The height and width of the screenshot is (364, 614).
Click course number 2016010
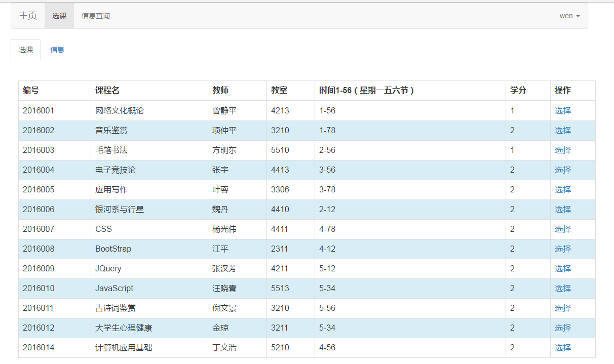(39, 288)
